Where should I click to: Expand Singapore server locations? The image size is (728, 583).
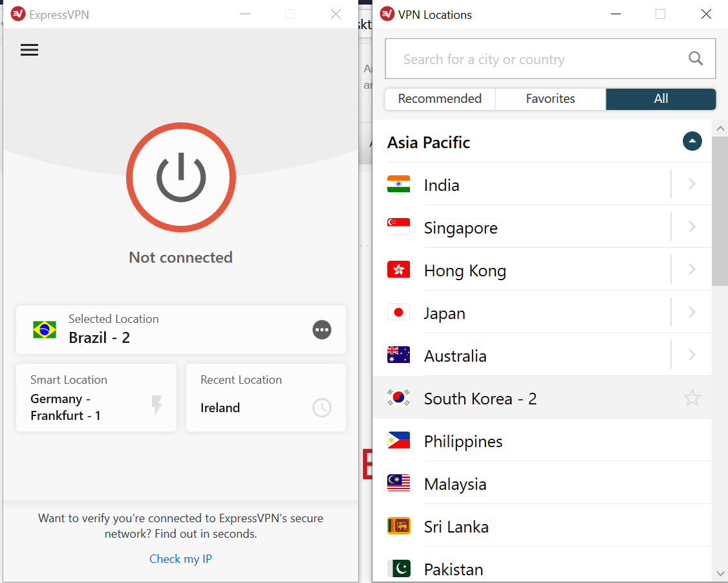[692, 226]
